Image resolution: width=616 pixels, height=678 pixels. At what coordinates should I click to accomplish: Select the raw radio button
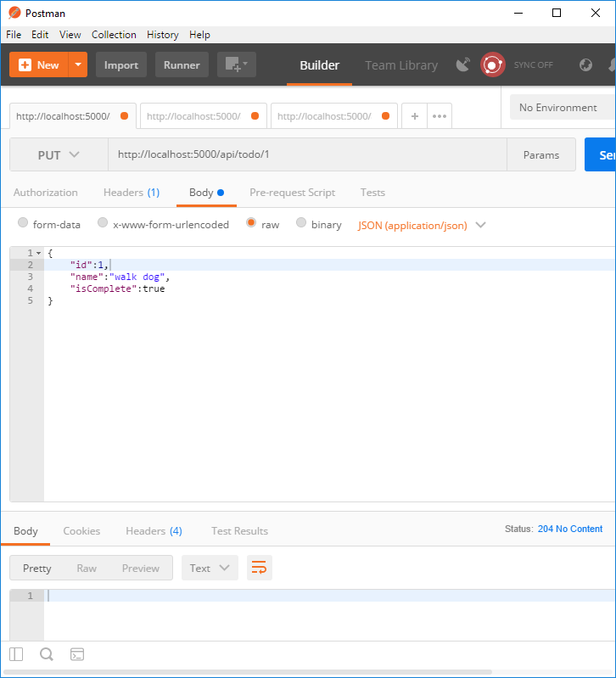point(250,222)
